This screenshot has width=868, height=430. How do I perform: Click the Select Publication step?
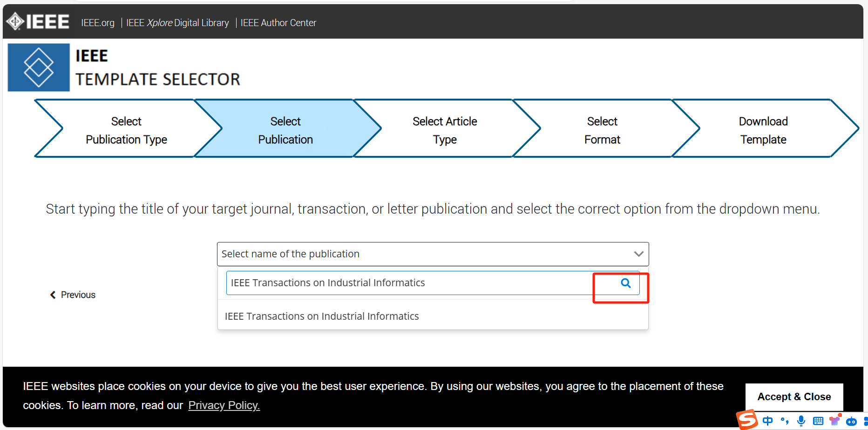click(285, 130)
